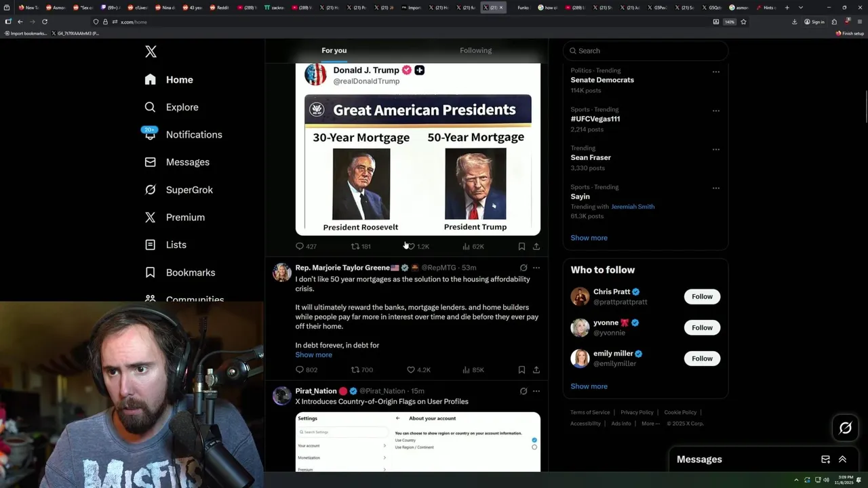Share the Great American Presidents post
The width and height of the screenshot is (868, 488).
pyautogui.click(x=536, y=247)
